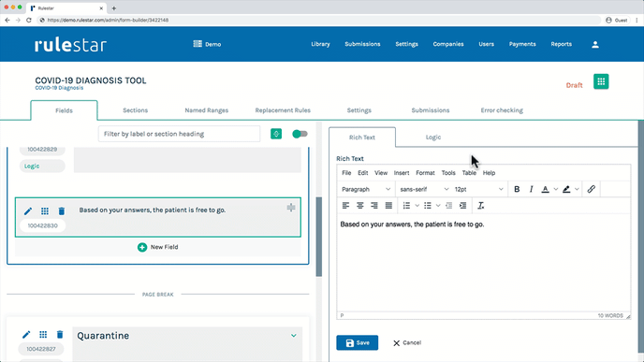Cancel the rich text edit
The width and height of the screenshot is (644, 362).
point(406,342)
